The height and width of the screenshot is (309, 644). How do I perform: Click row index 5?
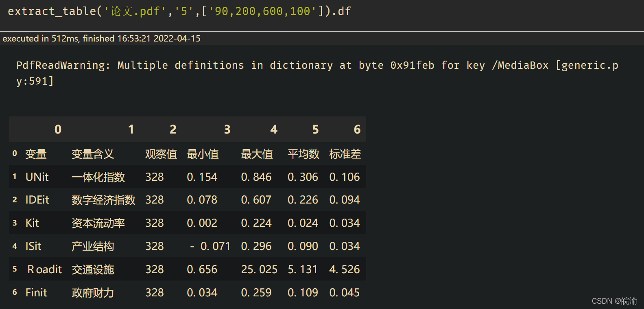pyautogui.click(x=15, y=269)
